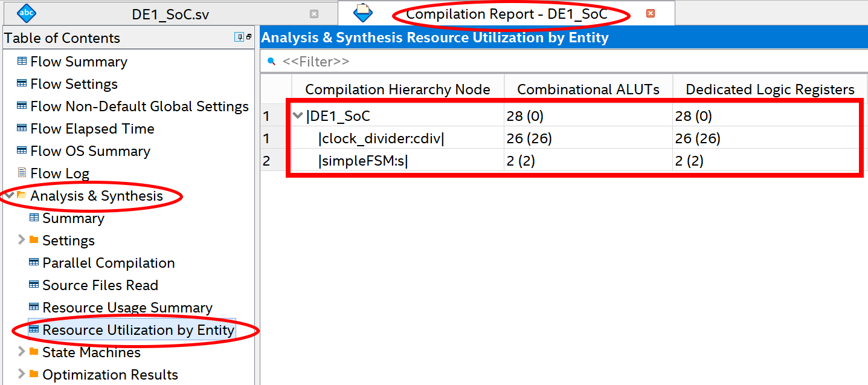Float the Table of Contents panel
Viewport: 868px width, 385px height.
point(249,37)
